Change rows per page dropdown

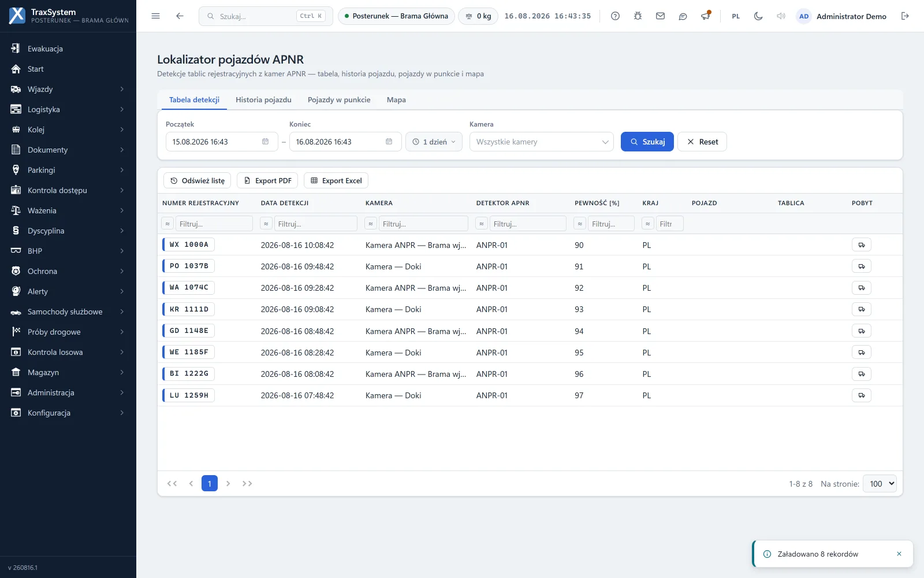(880, 484)
